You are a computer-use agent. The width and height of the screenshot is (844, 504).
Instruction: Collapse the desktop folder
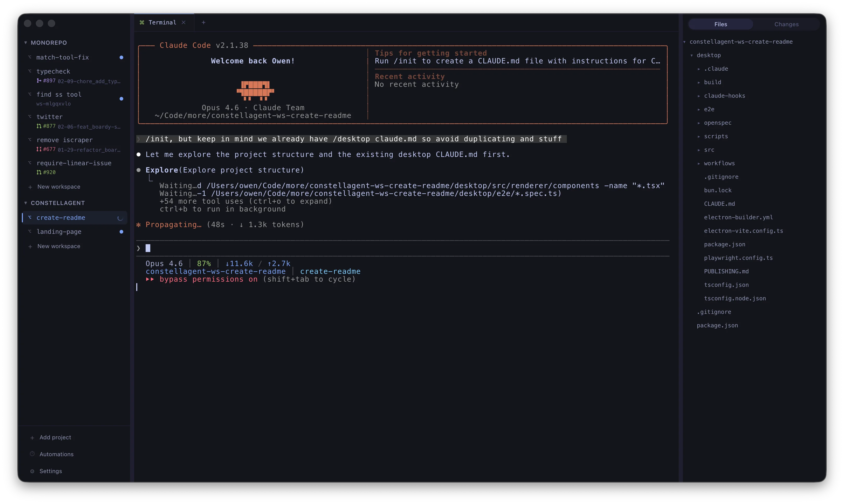pyautogui.click(x=691, y=55)
